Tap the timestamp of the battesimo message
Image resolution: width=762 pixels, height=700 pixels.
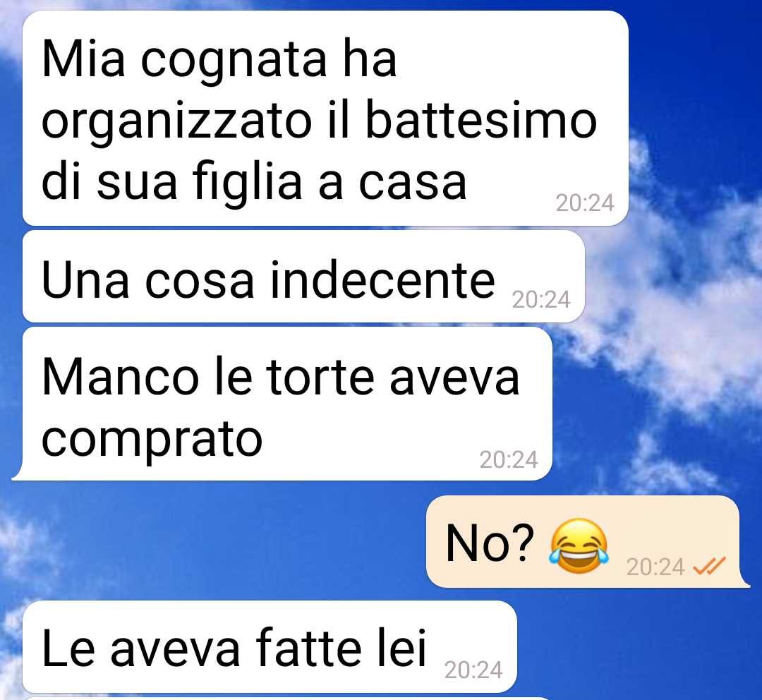click(585, 203)
